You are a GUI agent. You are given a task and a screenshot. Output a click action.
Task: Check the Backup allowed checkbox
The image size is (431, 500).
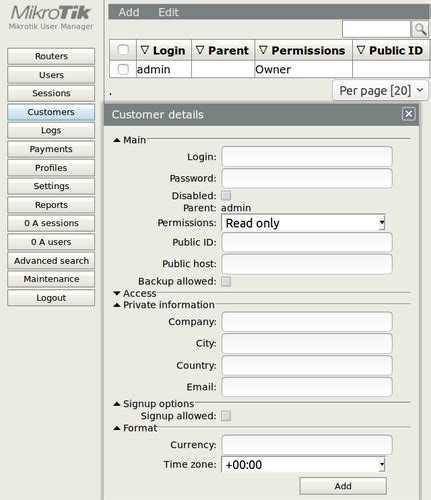tap(226, 281)
